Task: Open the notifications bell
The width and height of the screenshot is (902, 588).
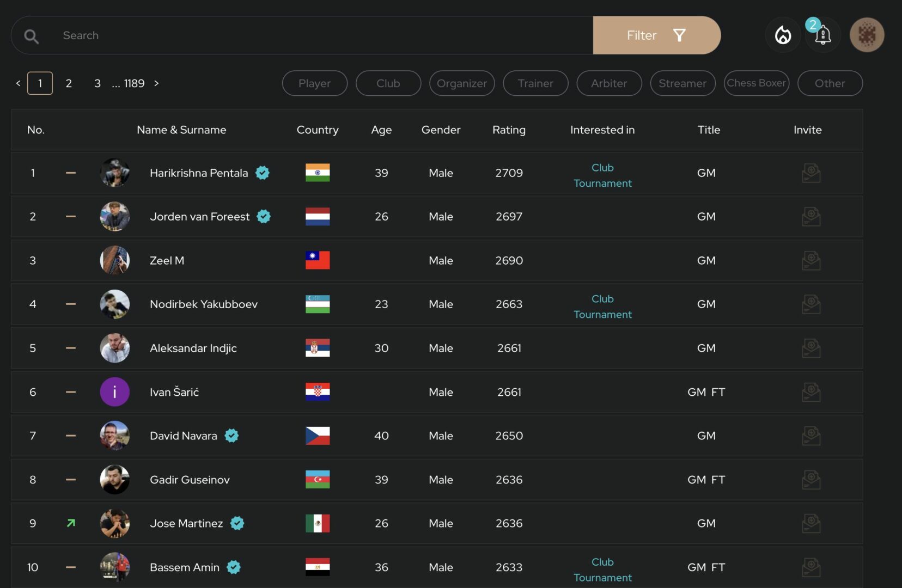Action: click(x=822, y=35)
